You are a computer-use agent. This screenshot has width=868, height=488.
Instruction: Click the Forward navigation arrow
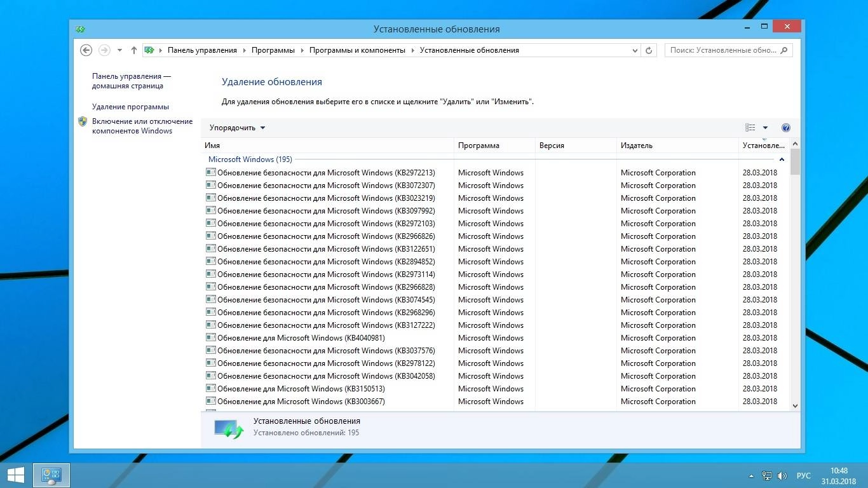click(x=104, y=50)
